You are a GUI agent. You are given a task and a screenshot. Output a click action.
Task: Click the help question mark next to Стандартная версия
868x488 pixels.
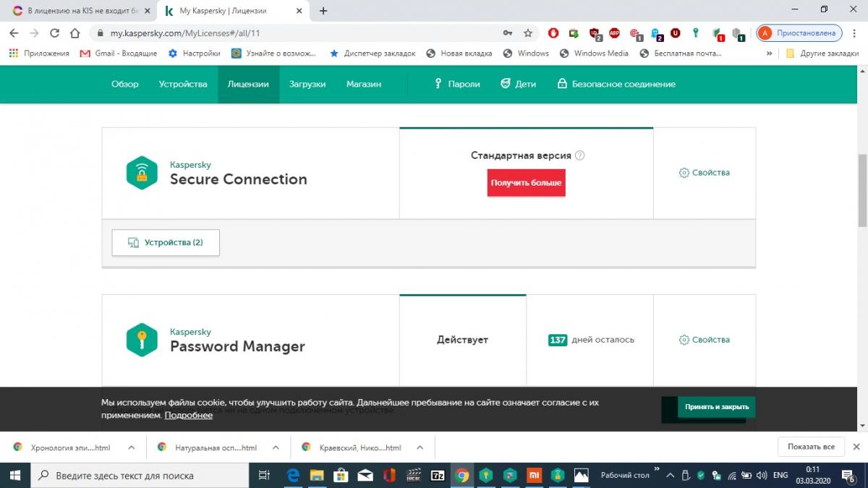pyautogui.click(x=580, y=155)
